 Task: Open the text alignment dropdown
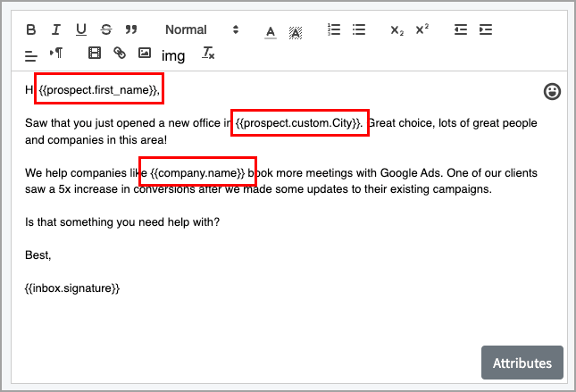tap(32, 54)
